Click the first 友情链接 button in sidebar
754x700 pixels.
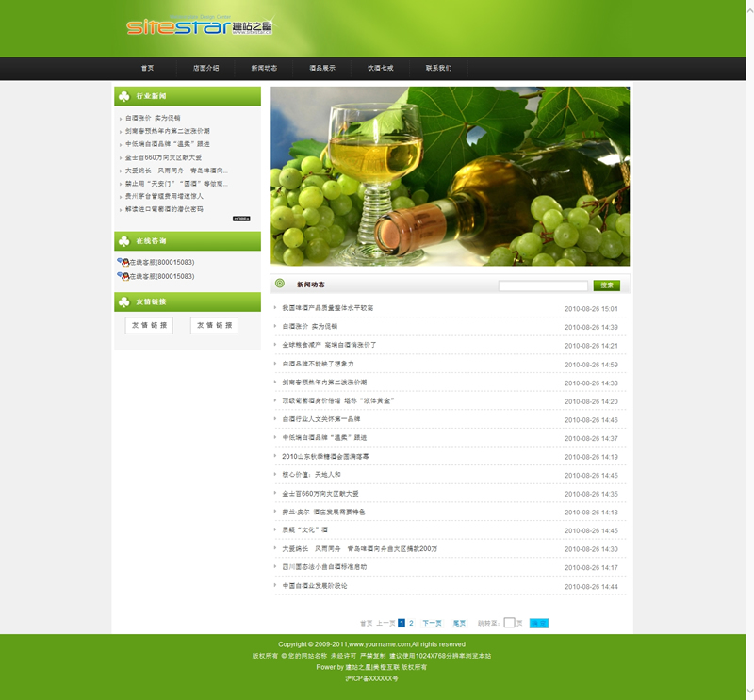click(x=149, y=325)
